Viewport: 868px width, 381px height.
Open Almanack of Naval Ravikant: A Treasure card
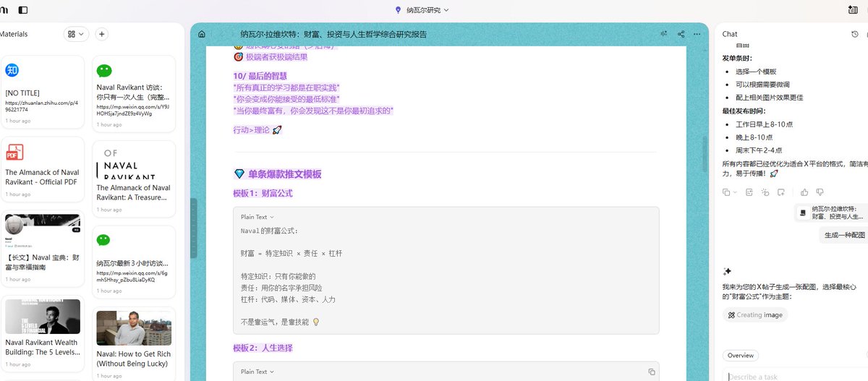pos(134,179)
